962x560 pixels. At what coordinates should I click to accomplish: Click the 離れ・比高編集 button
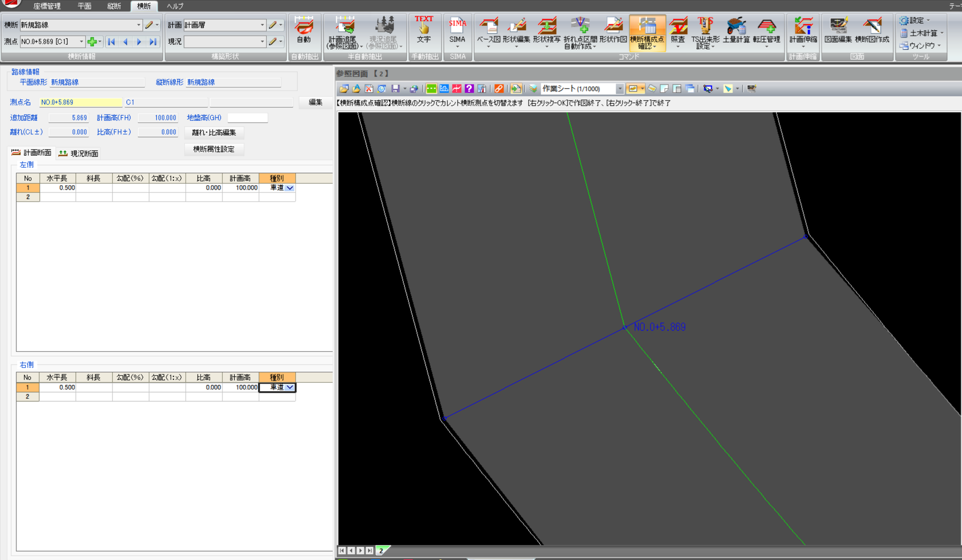[213, 133]
